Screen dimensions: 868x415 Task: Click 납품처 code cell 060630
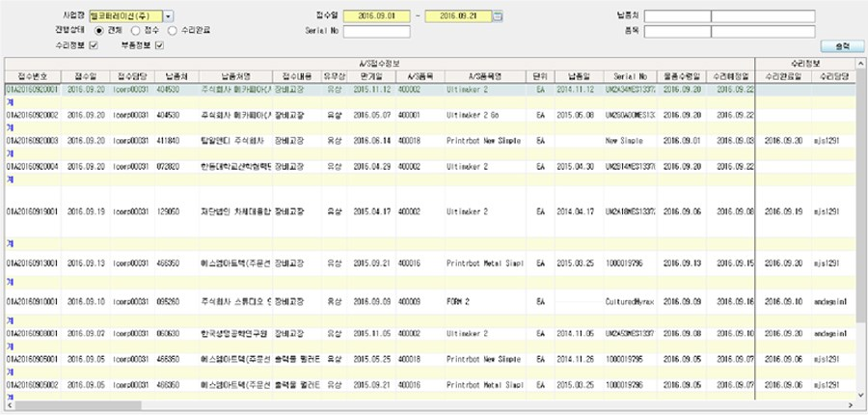176,334
